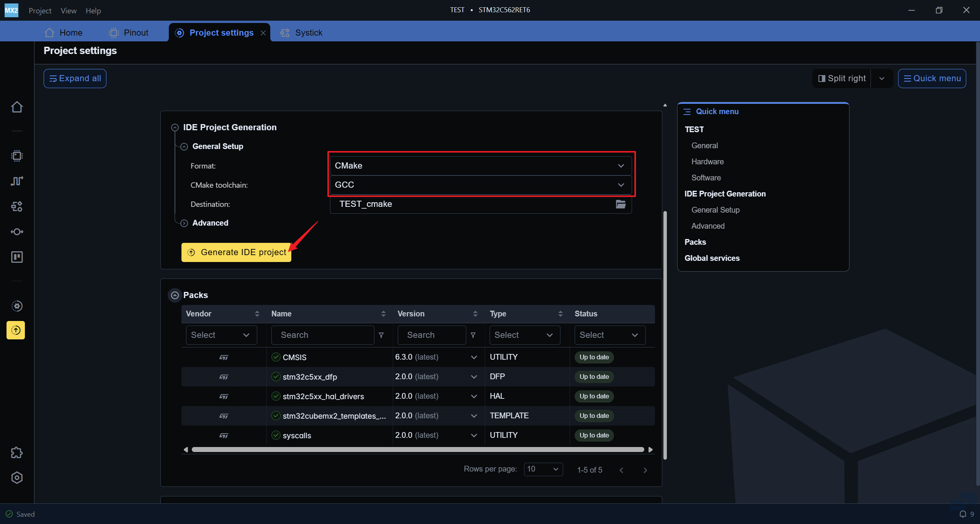Click the Version column filter funnel icon
The height and width of the screenshot is (524, 980).
tap(473, 335)
